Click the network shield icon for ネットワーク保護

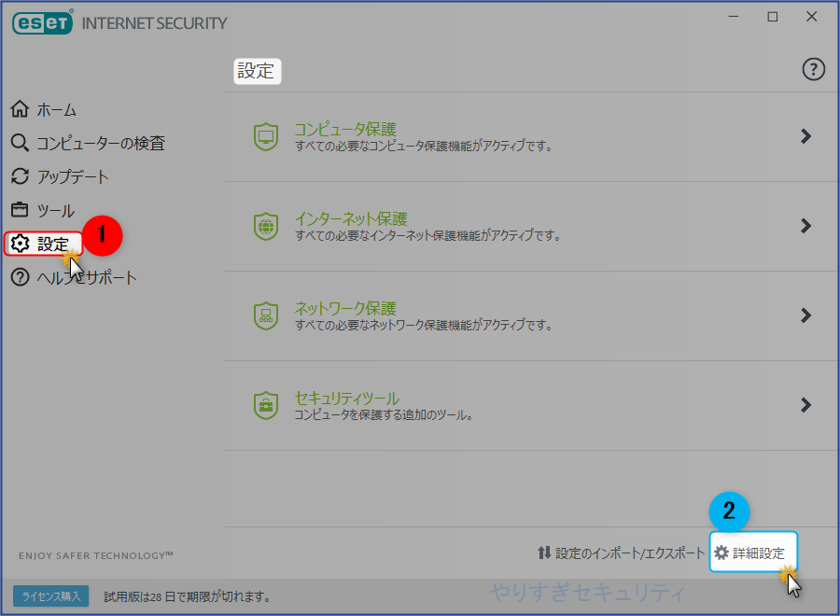pos(266,315)
